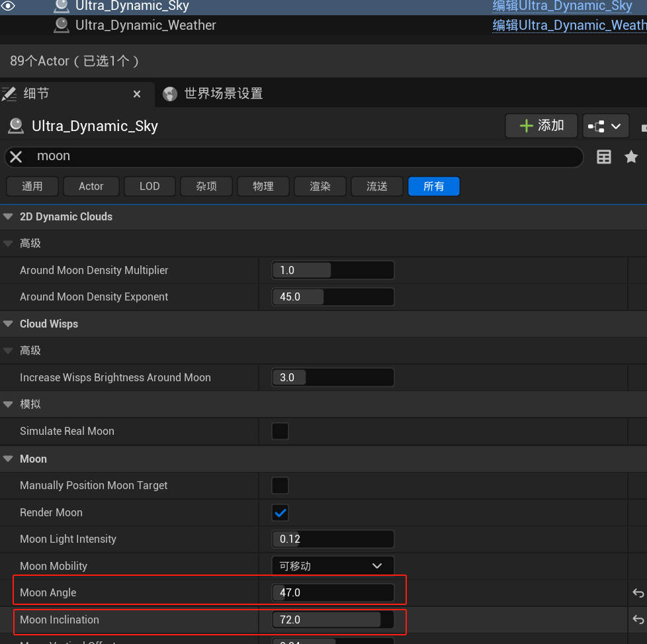Click 89个Actor selection status text
Screen dimensions: 647x644
75,61
